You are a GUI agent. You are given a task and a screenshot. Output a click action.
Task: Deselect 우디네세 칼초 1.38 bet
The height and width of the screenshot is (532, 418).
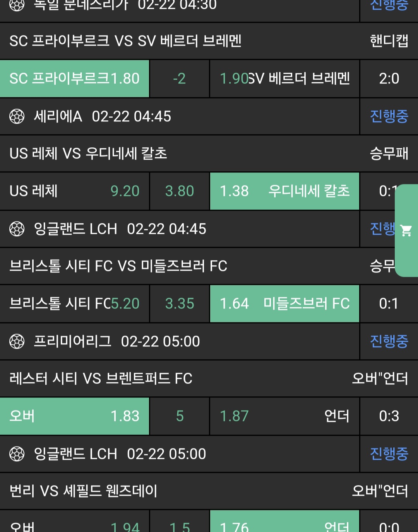tap(284, 191)
